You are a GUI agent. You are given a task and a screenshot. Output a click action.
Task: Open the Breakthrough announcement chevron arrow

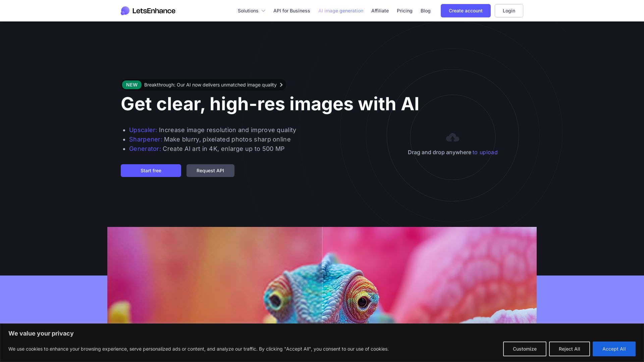pos(281,85)
